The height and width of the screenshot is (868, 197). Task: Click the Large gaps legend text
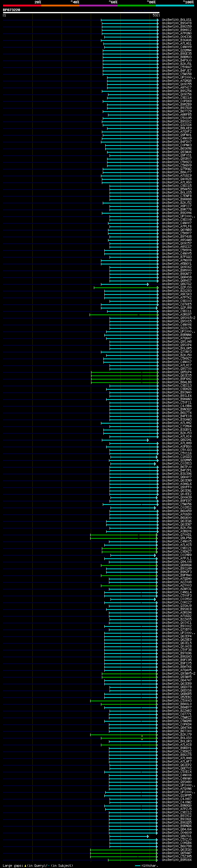[x=38, y=865]
